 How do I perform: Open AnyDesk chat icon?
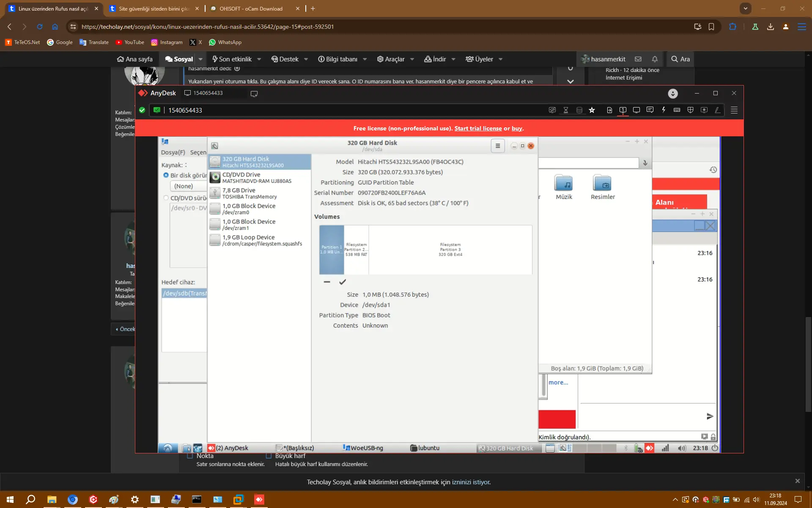(650, 110)
